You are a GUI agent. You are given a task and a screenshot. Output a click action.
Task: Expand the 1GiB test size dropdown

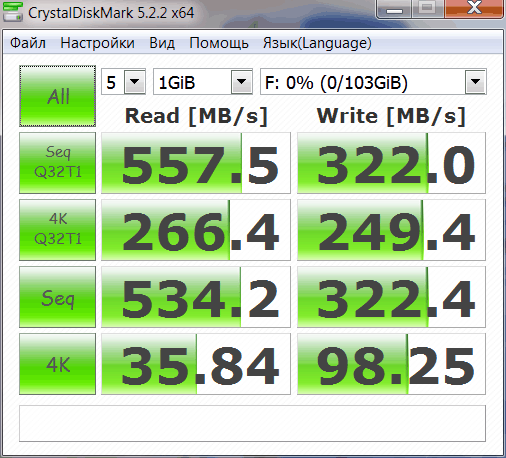pos(203,82)
